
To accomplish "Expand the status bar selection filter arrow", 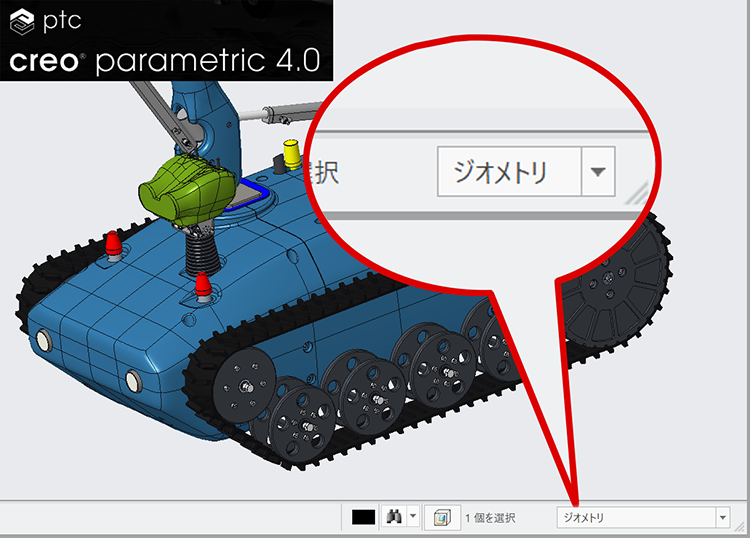I will (x=723, y=517).
